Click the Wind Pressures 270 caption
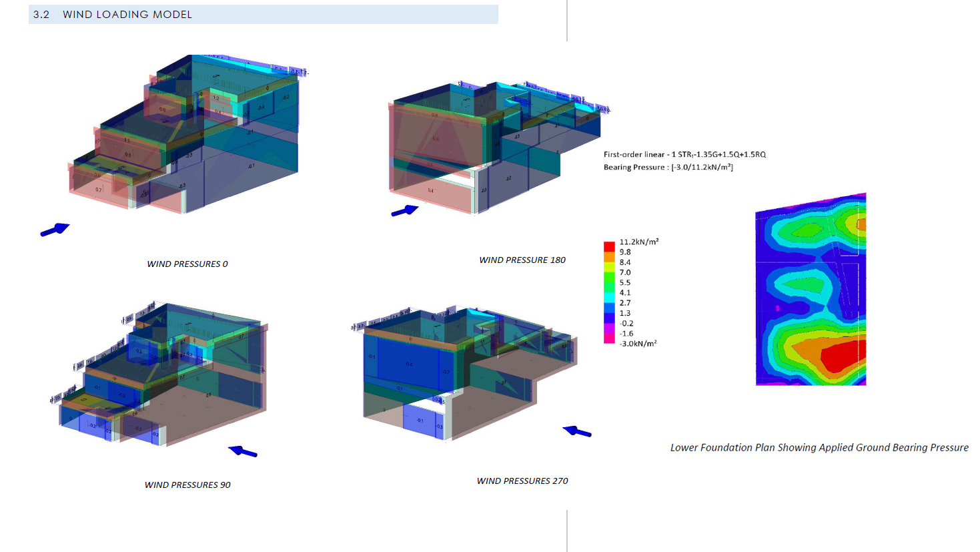The image size is (980, 552). click(x=522, y=481)
